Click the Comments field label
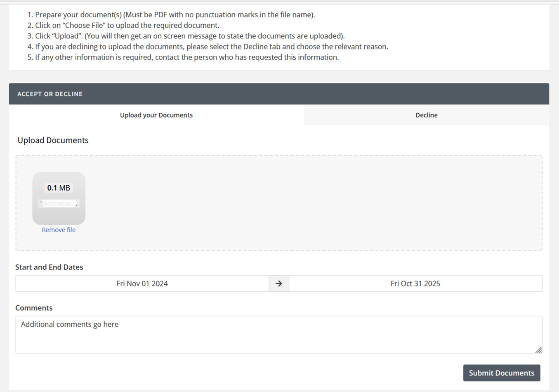This screenshot has height=392, width=559. point(34,308)
